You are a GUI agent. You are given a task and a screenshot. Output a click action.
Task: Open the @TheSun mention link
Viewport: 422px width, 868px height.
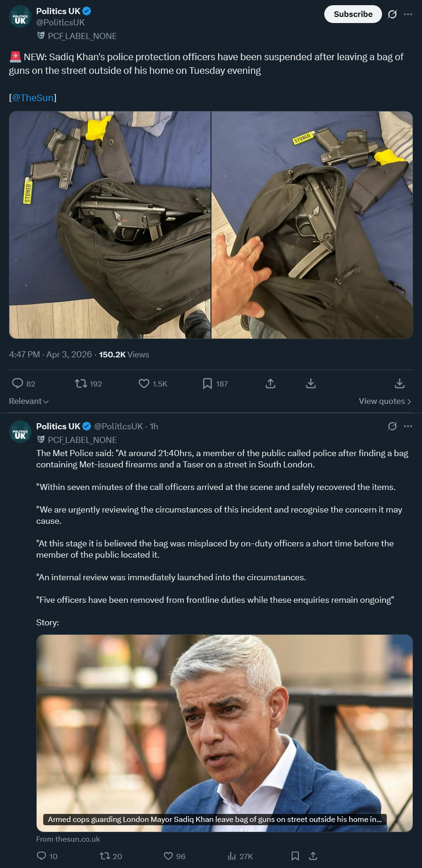(x=33, y=98)
